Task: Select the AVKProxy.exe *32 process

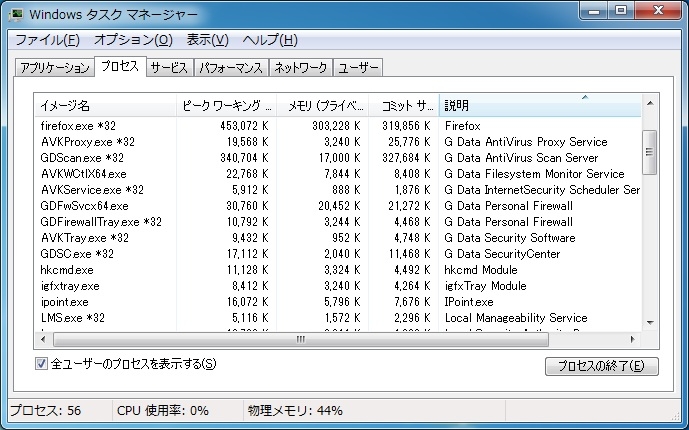Action: 337,142
